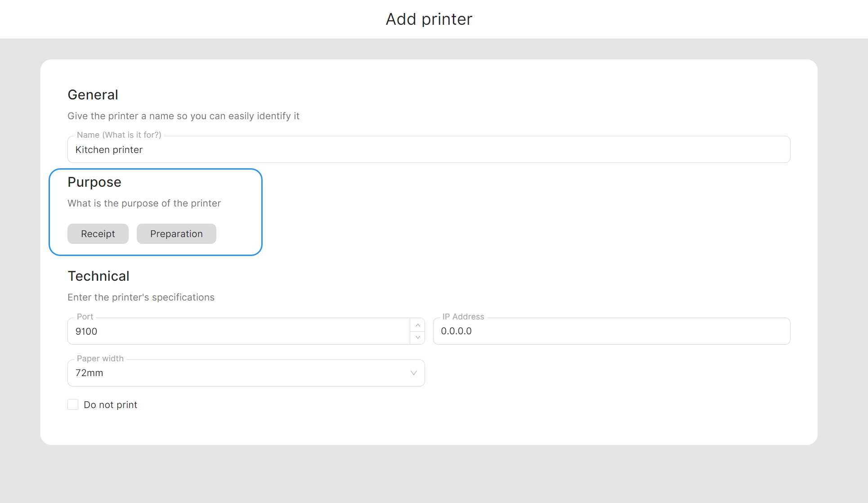Click the Add printer page title

pyautogui.click(x=429, y=19)
